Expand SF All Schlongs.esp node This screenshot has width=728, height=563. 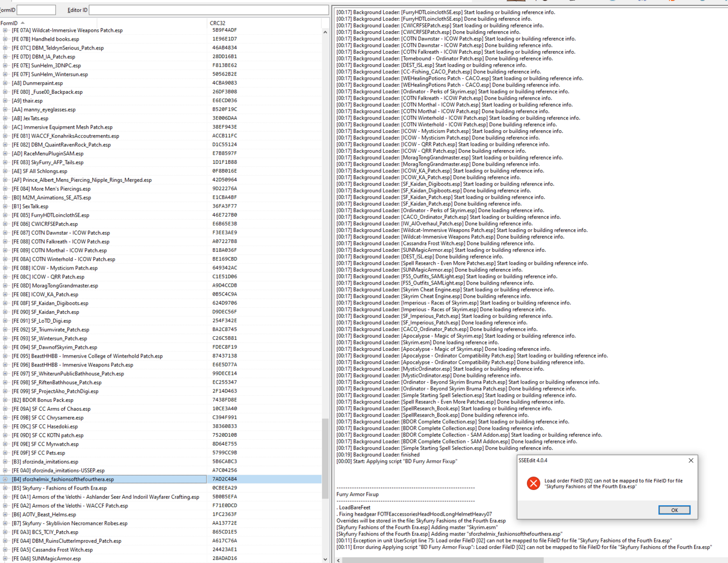pos(5,171)
